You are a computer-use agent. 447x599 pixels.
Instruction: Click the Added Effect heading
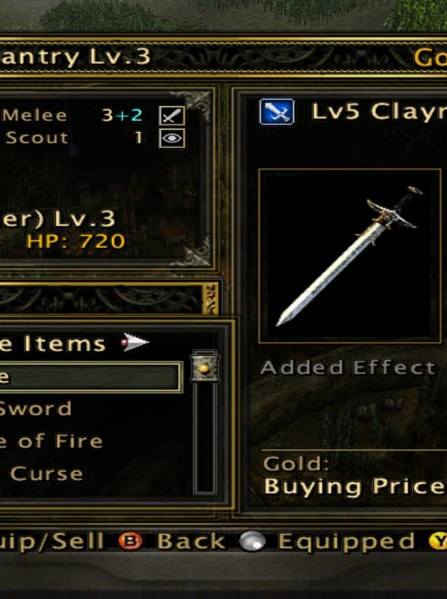[348, 367]
